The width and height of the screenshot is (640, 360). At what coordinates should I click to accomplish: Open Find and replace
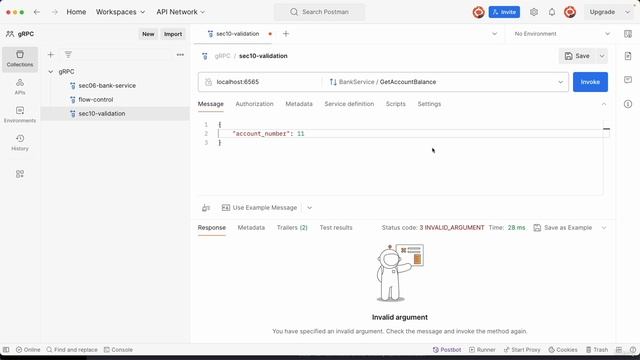[x=72, y=350]
